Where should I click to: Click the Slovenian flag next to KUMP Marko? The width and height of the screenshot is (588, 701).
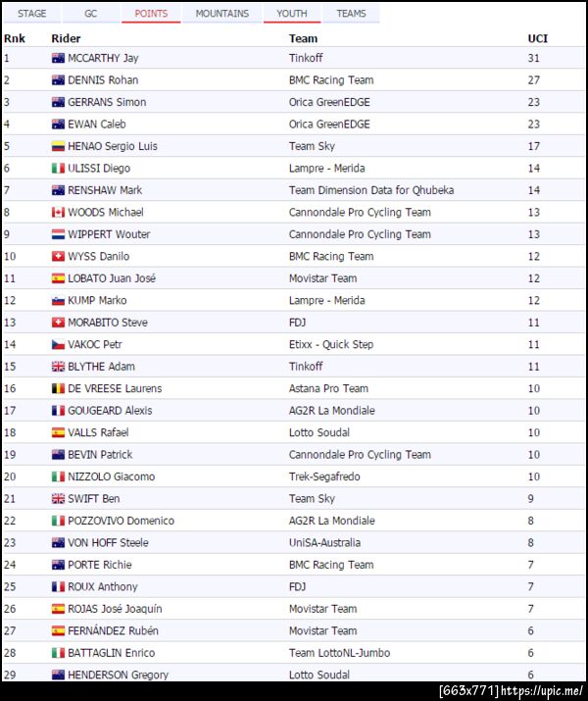[58, 300]
